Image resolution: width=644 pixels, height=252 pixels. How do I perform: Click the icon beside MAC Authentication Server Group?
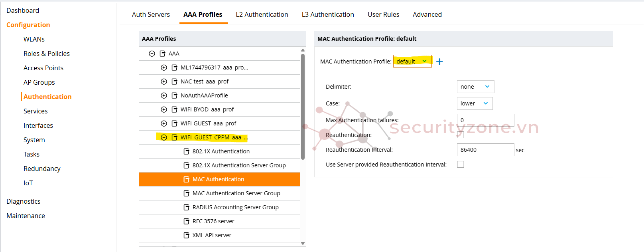pos(186,193)
